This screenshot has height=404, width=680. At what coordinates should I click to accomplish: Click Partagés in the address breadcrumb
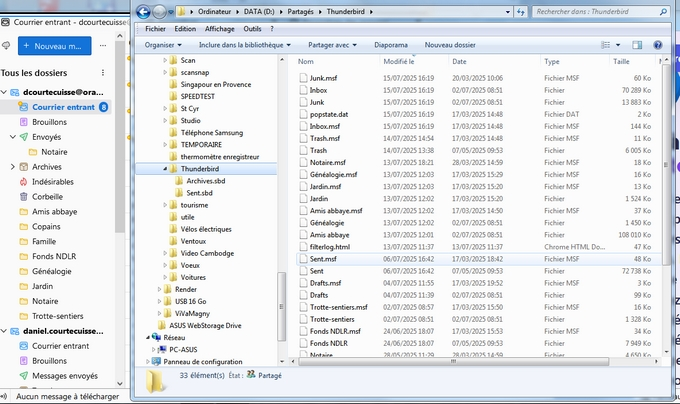(x=300, y=12)
